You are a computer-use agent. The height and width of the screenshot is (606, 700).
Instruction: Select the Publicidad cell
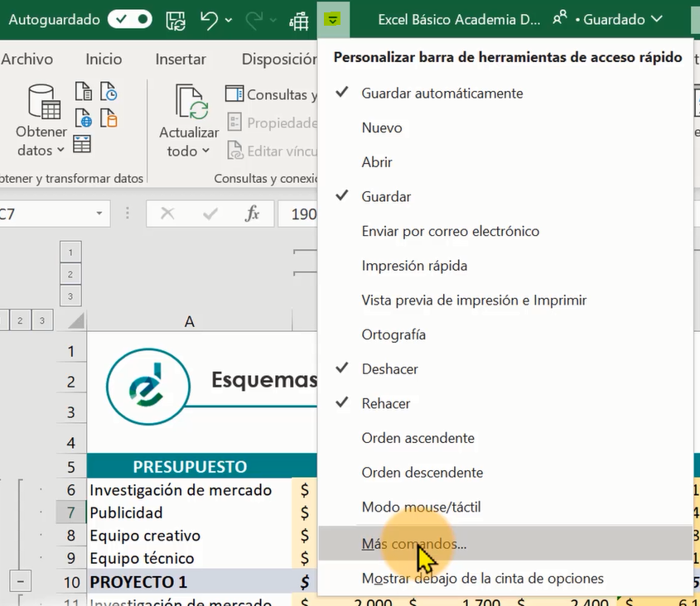click(x=189, y=512)
